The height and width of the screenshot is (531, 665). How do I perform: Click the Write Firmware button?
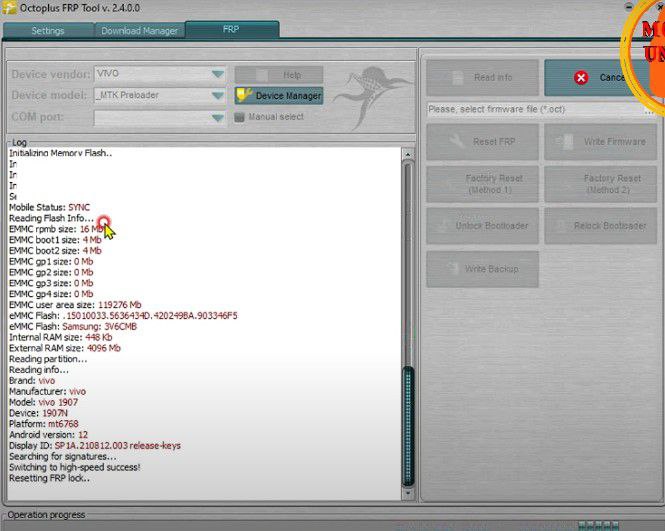pyautogui.click(x=600, y=142)
